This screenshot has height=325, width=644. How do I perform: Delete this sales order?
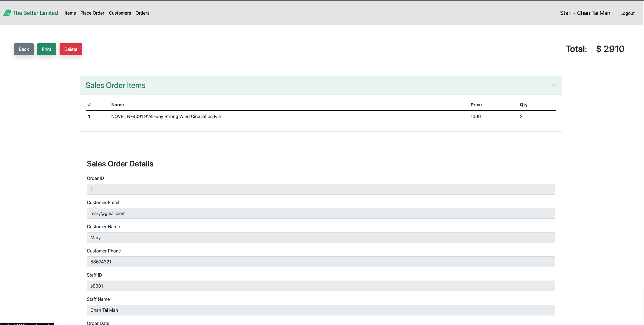(71, 49)
